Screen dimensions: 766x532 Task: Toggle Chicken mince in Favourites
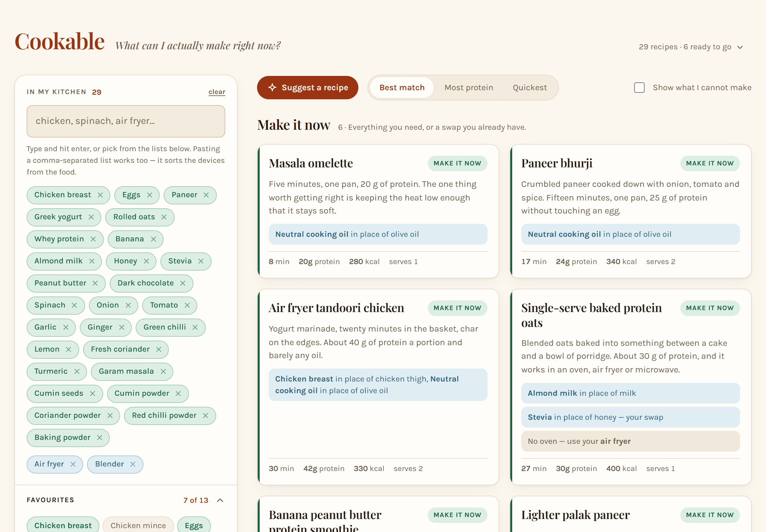[138, 525]
